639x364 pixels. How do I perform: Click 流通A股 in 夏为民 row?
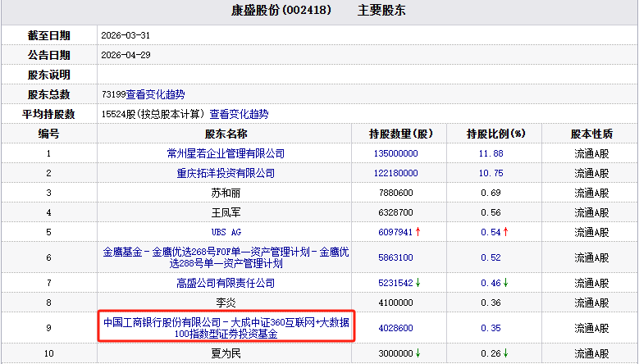pos(591,353)
